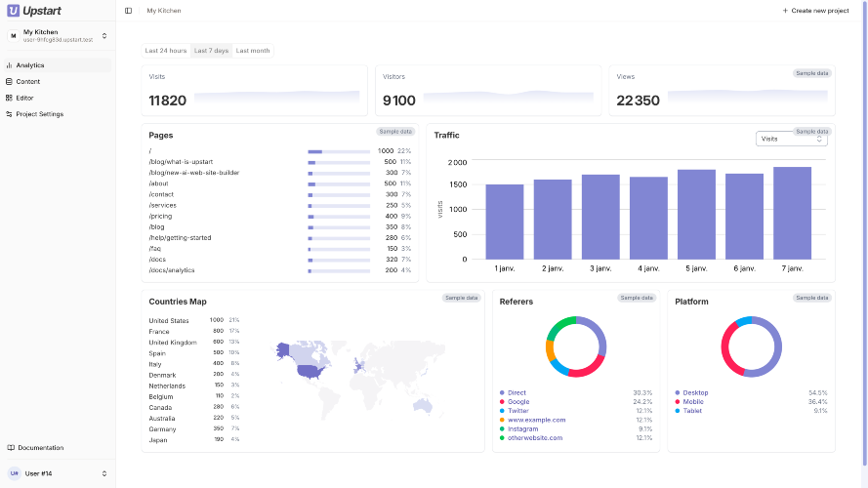Click the User #14 avatar
The image size is (868, 488).
click(15, 473)
